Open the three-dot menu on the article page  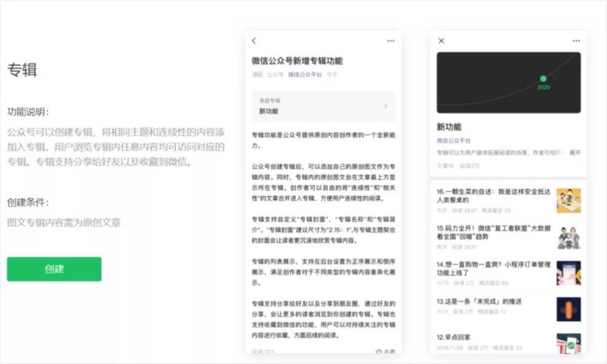click(x=391, y=40)
